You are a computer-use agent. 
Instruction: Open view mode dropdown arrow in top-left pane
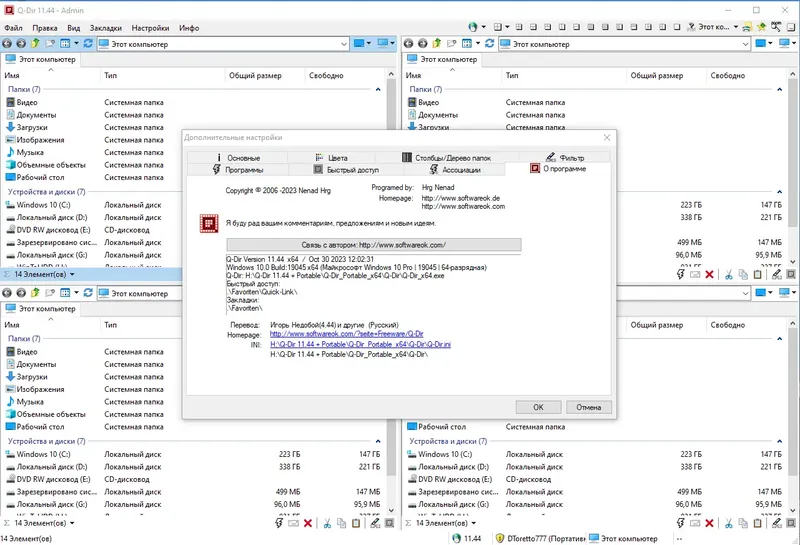point(76,44)
